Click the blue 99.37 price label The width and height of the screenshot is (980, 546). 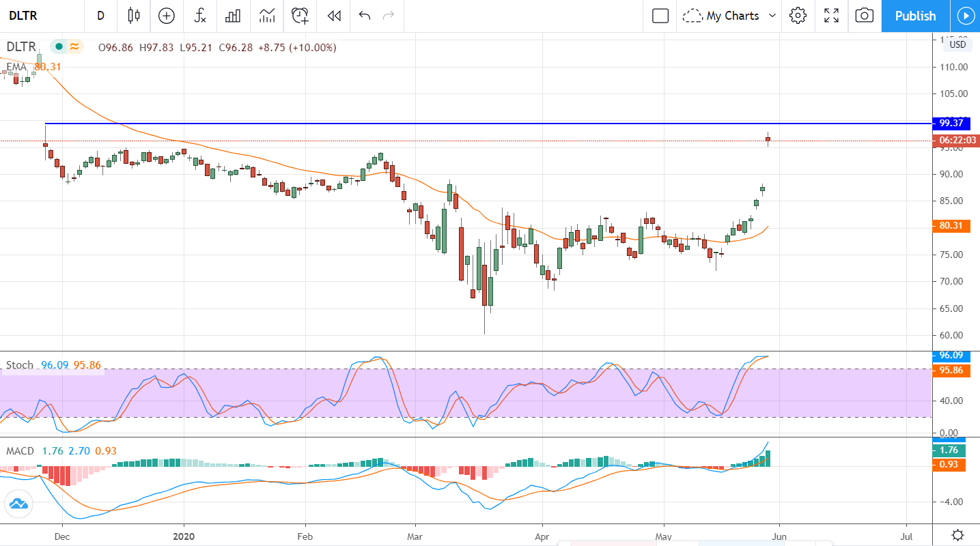tap(951, 123)
